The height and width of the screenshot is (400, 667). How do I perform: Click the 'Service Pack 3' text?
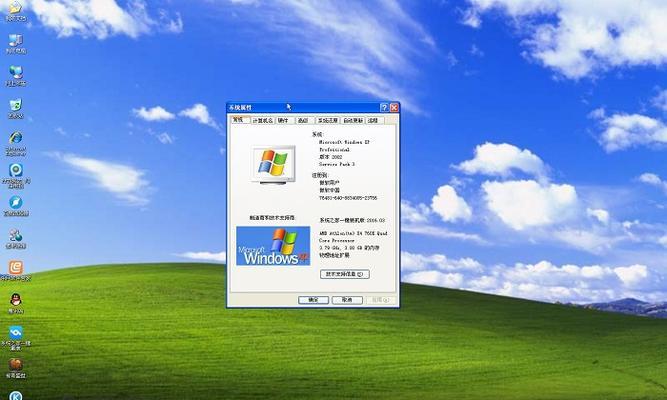[337, 164]
